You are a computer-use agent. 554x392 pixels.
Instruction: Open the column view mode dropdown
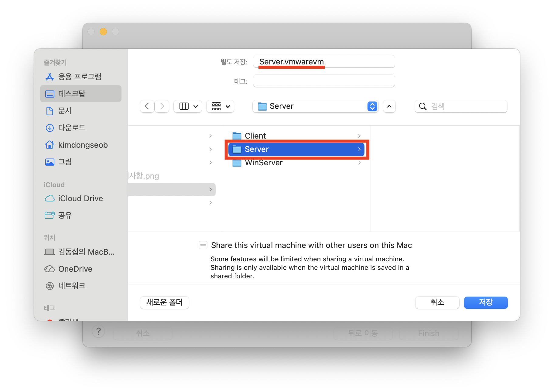188,106
